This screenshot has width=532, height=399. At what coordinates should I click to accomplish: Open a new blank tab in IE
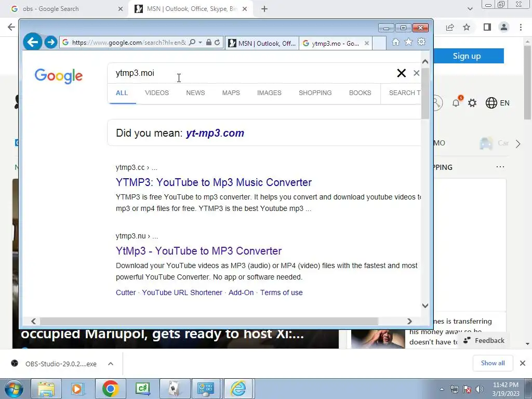click(x=379, y=43)
